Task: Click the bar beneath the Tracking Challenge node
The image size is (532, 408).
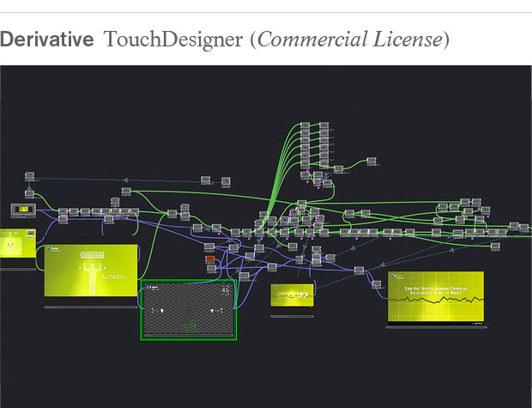Action: (x=436, y=327)
